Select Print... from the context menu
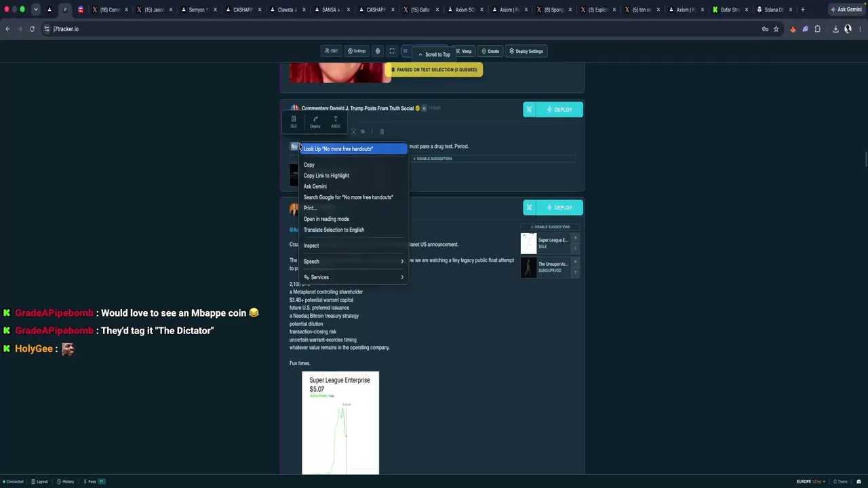 tap(353, 208)
